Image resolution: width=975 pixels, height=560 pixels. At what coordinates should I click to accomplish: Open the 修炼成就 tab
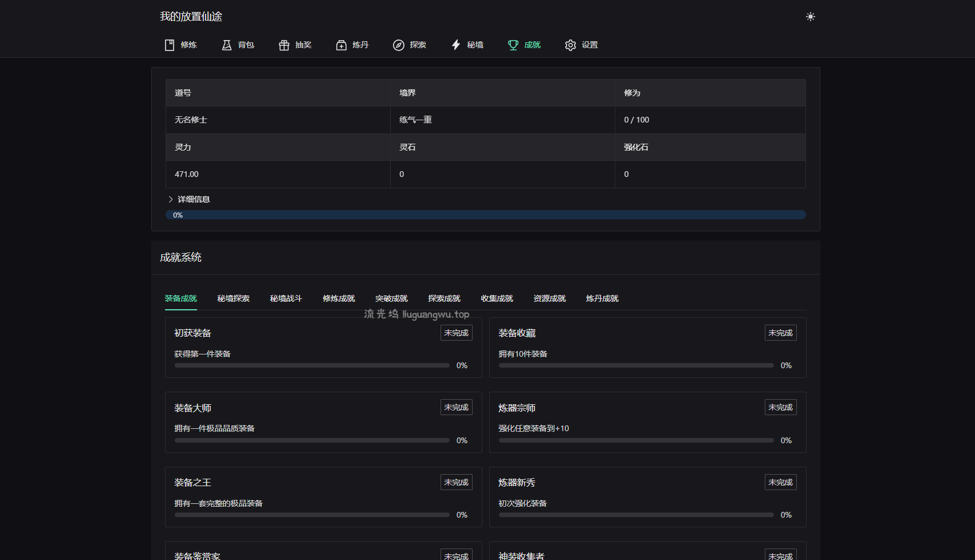coord(339,298)
